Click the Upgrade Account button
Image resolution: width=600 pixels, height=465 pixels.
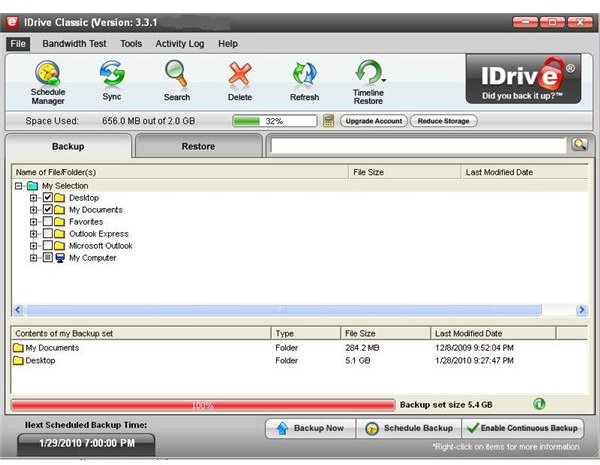[x=373, y=121]
